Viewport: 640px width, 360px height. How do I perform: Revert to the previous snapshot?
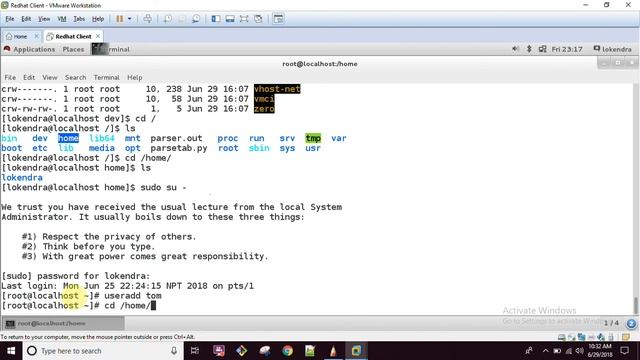pyautogui.click(x=182, y=19)
